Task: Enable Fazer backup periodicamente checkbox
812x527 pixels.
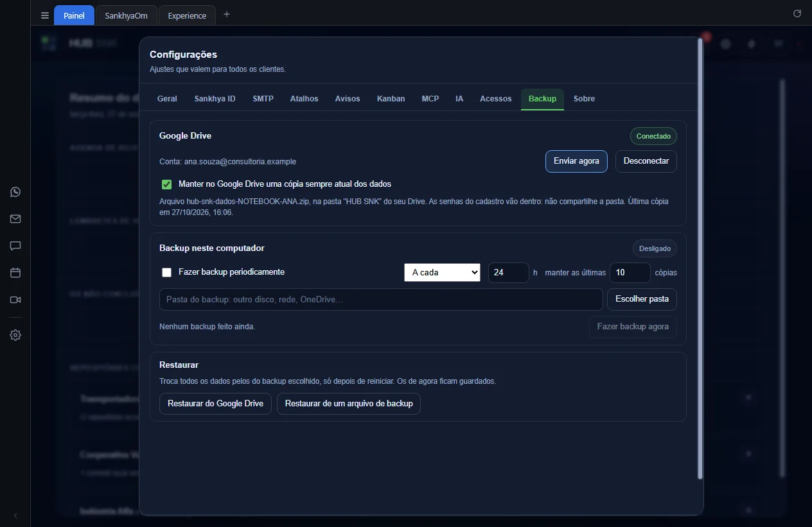Action: pyautogui.click(x=167, y=272)
